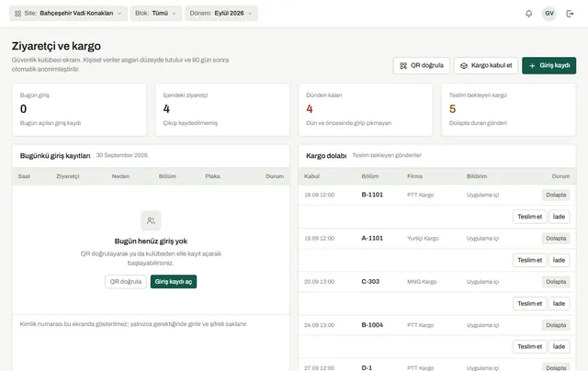The width and height of the screenshot is (588, 371).
Task: Click the plus icon in Giriş kaydı
Action: (532, 65)
